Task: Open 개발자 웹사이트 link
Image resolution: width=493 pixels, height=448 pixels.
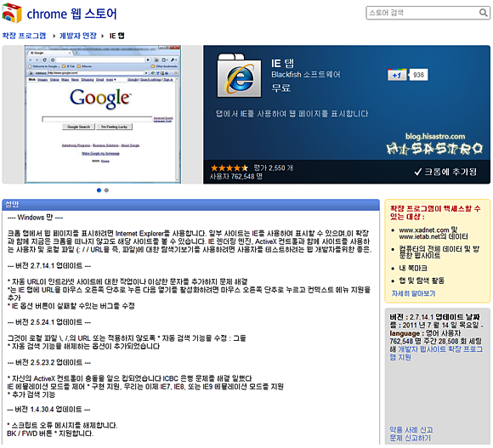Action: (x=422, y=349)
